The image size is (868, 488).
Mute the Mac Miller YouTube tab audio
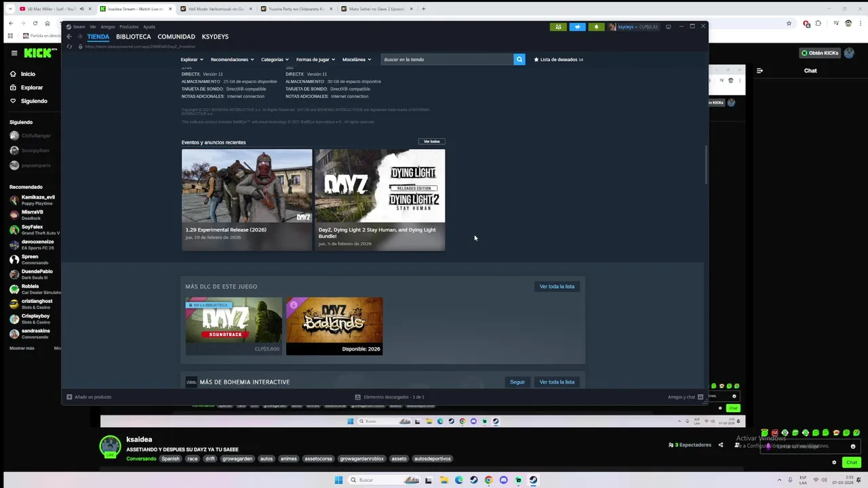pos(81,9)
